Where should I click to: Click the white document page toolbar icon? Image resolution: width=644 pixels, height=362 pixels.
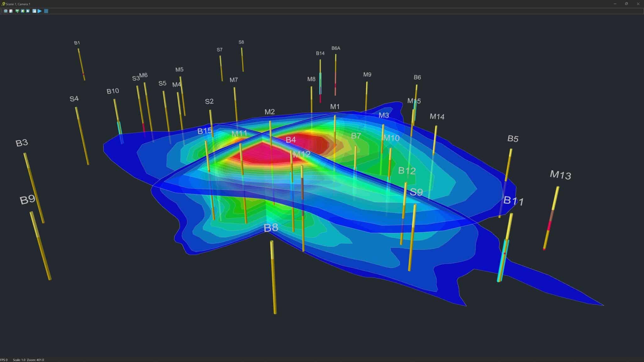(x=11, y=11)
